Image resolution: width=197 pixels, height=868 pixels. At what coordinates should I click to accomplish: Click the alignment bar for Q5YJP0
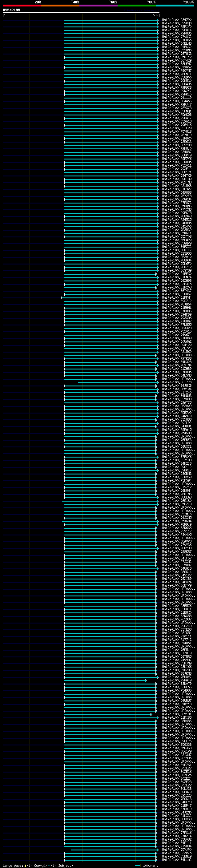click(x=114, y=850)
